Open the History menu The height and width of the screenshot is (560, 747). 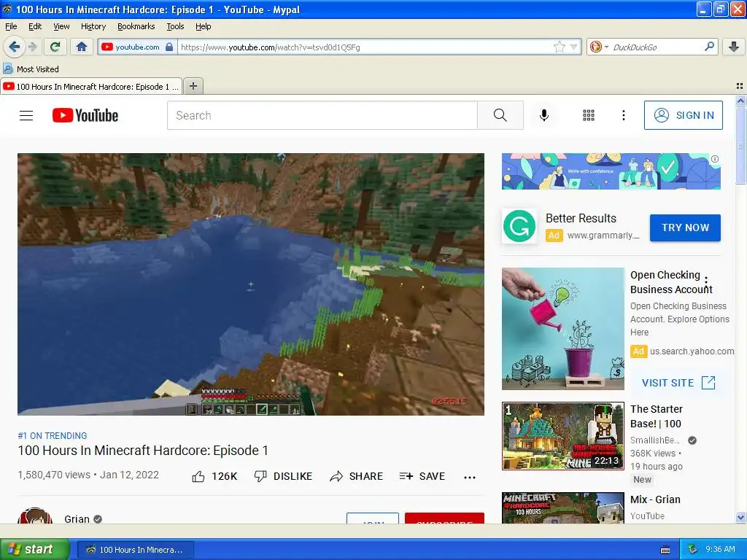93,27
